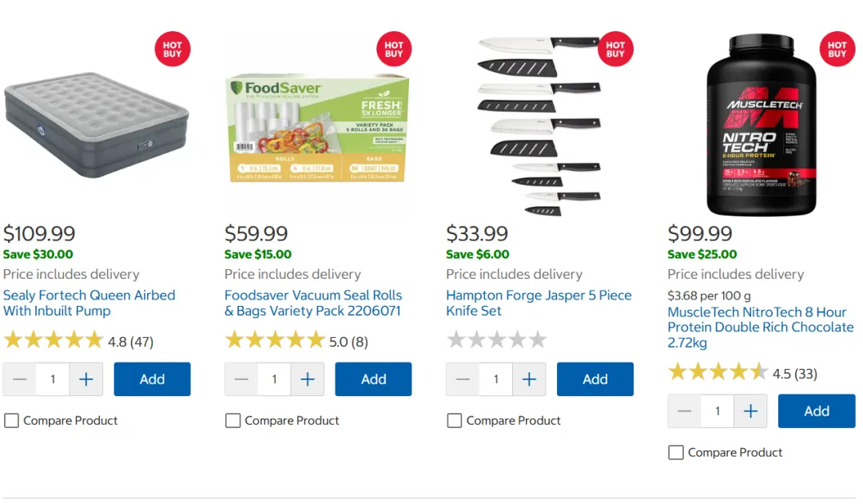Open MuscleTech NitroTech 8 Hour Protein link
This screenshot has height=504, width=863.
(x=761, y=327)
